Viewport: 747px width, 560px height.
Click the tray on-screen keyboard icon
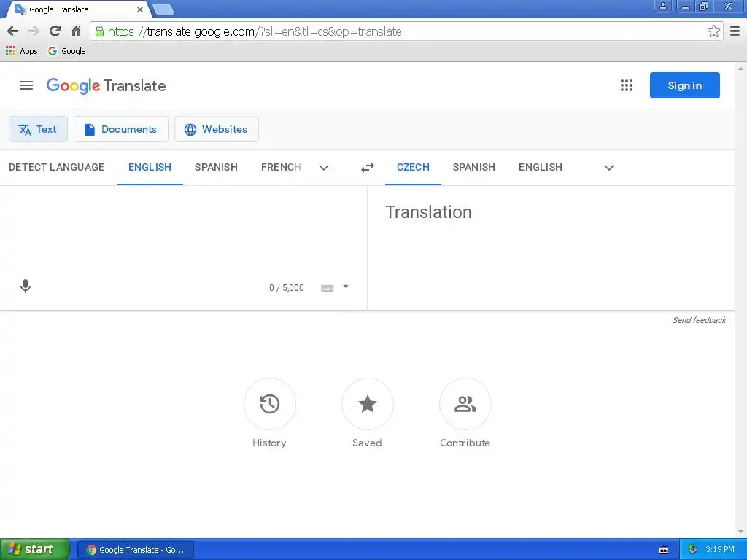[664, 550]
